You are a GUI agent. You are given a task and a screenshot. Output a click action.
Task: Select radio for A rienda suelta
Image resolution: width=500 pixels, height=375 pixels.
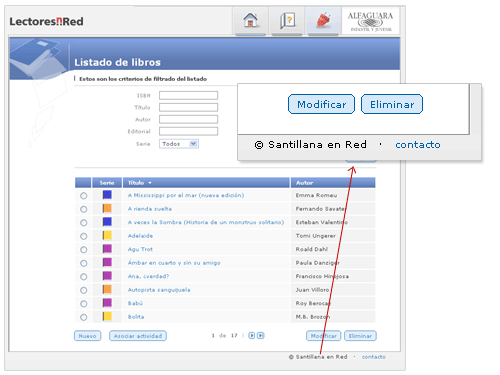[x=84, y=209]
